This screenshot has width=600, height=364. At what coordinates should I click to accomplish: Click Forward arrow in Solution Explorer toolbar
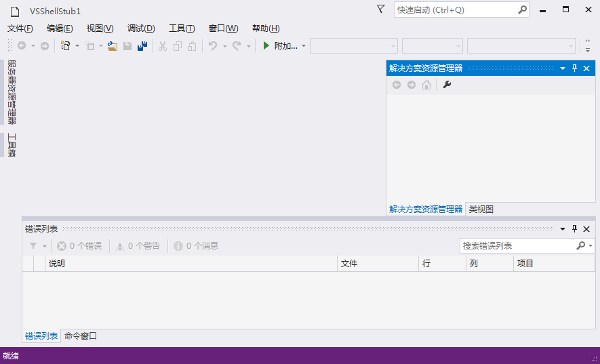click(412, 85)
